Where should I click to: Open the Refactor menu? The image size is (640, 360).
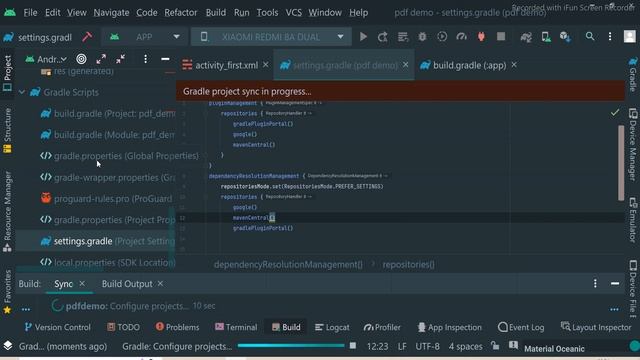point(181,13)
